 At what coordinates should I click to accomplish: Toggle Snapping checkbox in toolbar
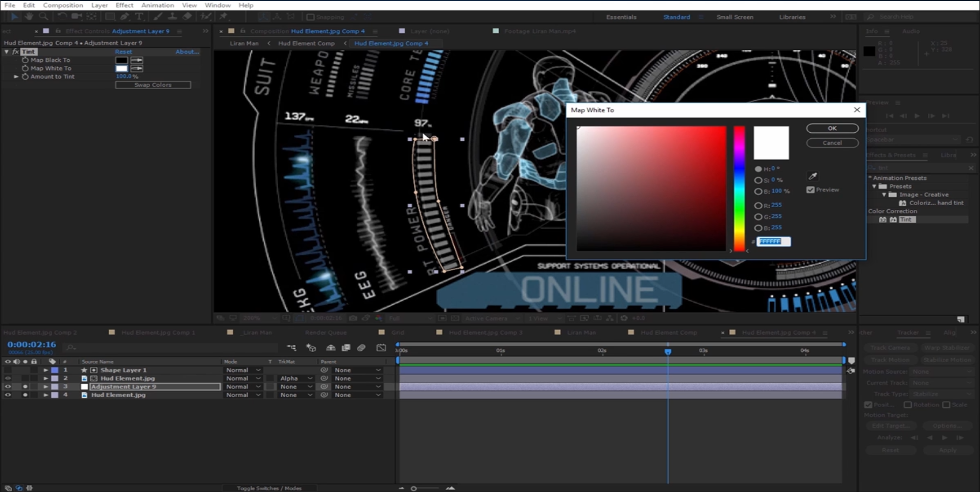pyautogui.click(x=310, y=17)
